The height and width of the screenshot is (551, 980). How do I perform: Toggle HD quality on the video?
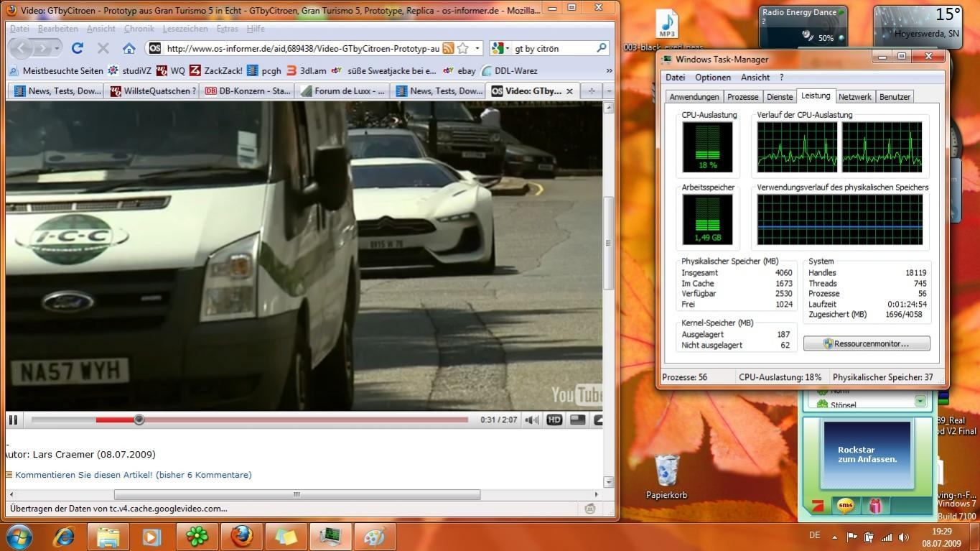click(x=554, y=420)
